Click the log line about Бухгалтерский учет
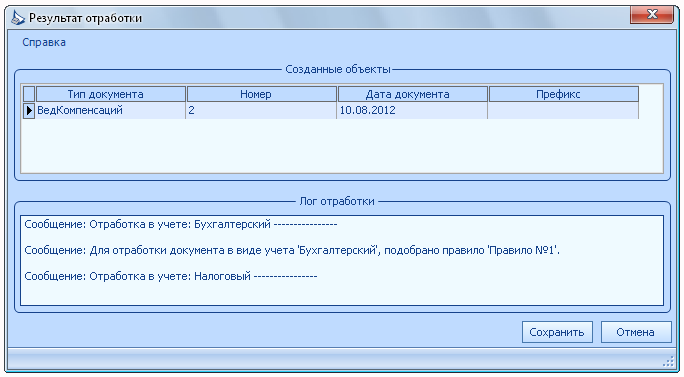The height and width of the screenshot is (377, 684). 181,224
